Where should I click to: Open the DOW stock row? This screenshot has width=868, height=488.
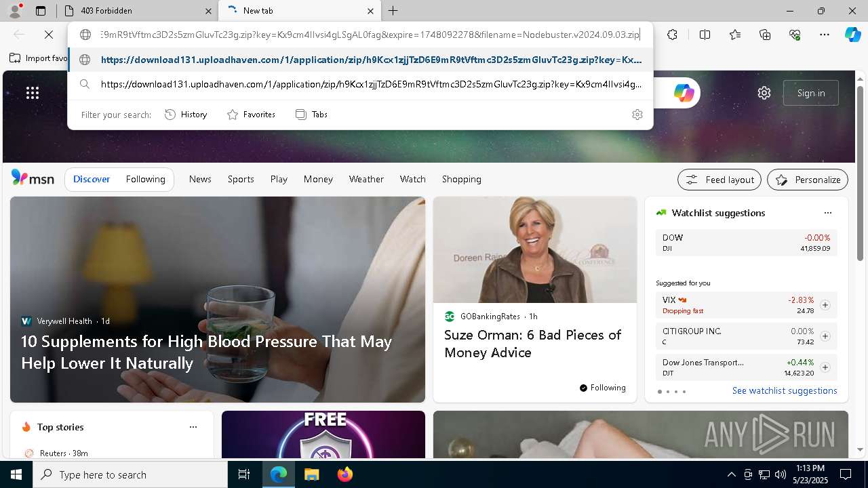coord(746,243)
